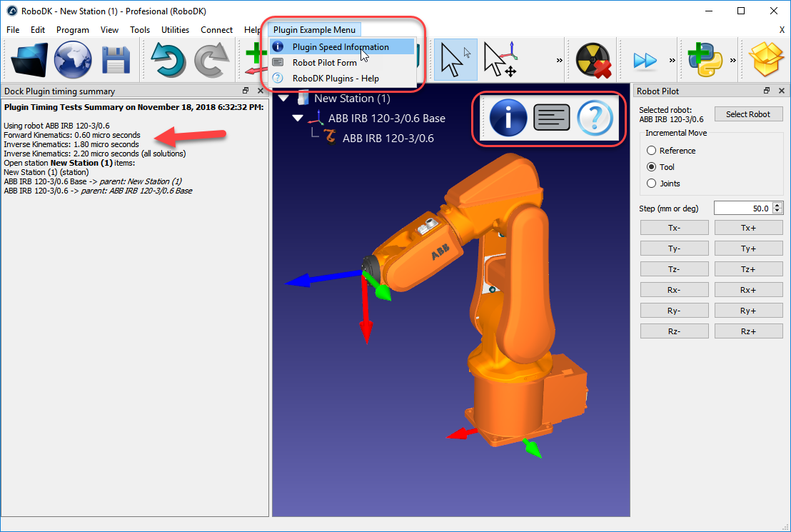
Task: Undo last action with blue arrow icon
Action: pos(169,60)
